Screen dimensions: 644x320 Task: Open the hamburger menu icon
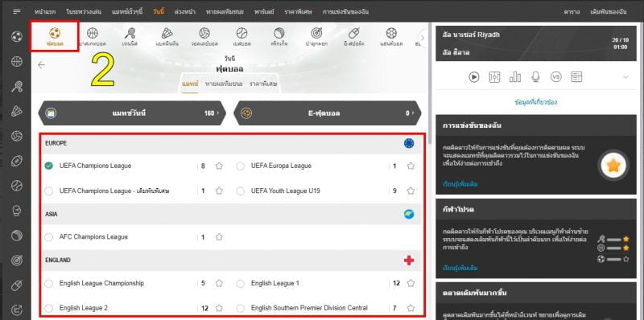tap(16, 11)
